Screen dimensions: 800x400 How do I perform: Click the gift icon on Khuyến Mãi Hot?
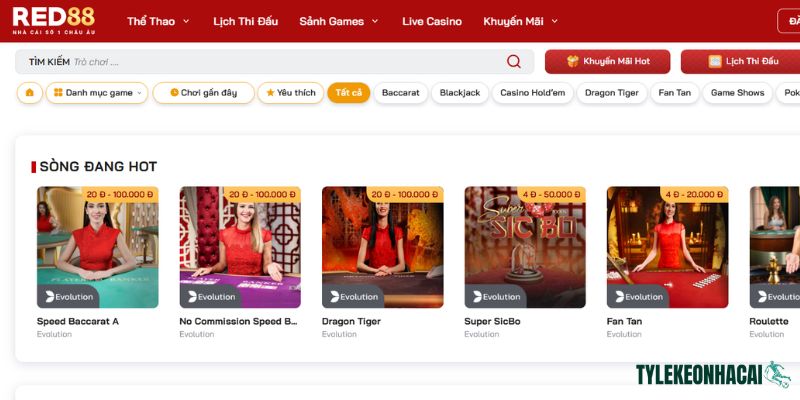pyautogui.click(x=573, y=61)
